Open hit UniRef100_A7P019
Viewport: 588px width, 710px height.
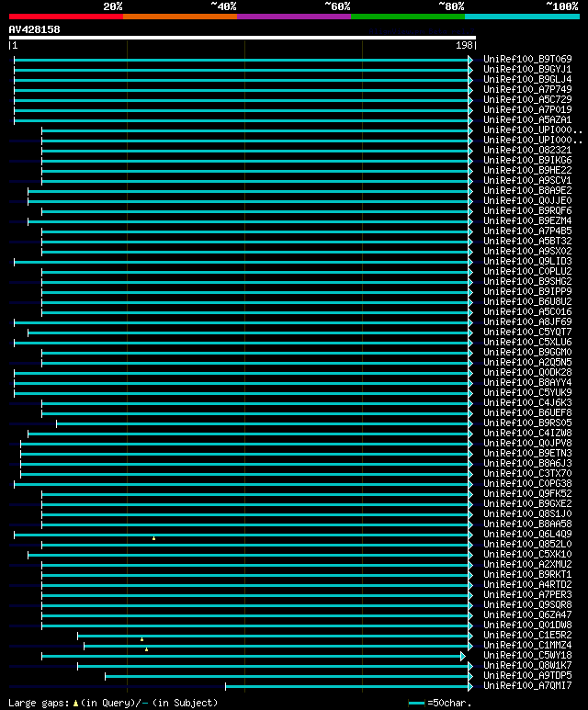point(527,109)
